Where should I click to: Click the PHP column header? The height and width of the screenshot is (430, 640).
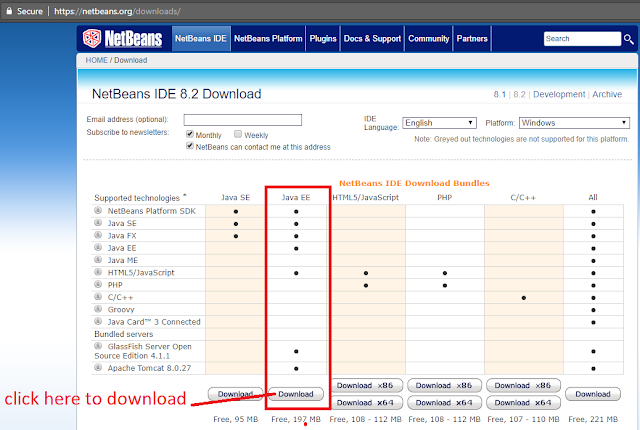444,197
